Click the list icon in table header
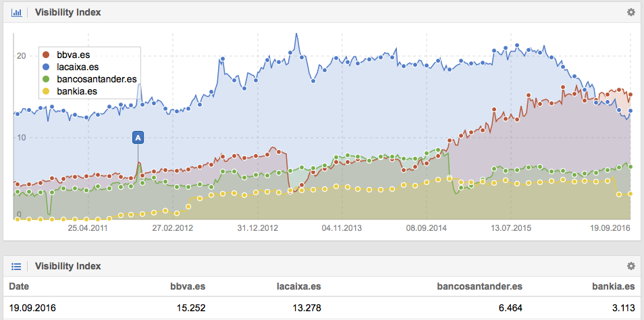The image size is (644, 320). 17,267
